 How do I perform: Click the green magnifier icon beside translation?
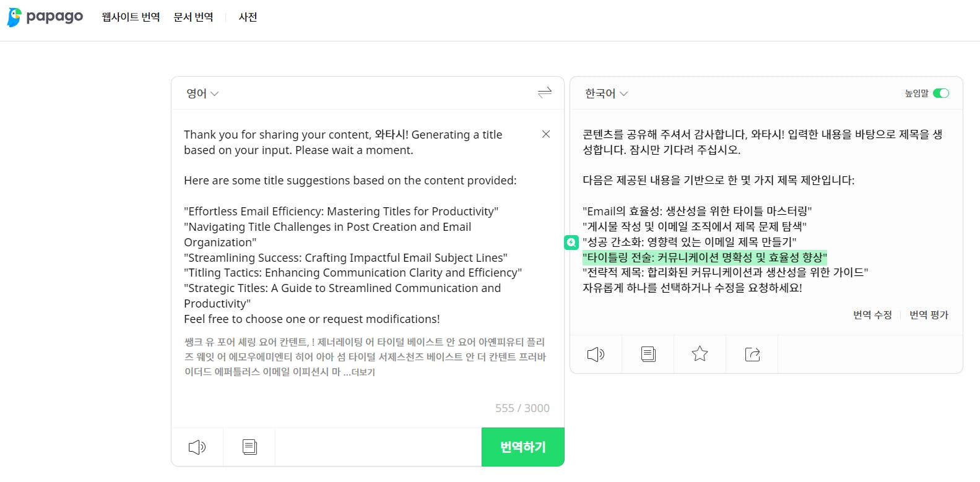(571, 243)
